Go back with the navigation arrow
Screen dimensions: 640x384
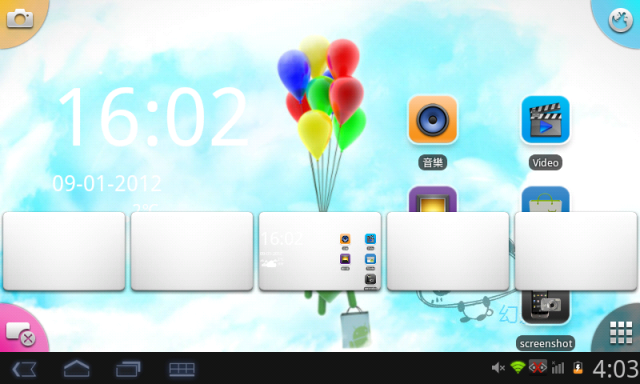tap(24, 369)
